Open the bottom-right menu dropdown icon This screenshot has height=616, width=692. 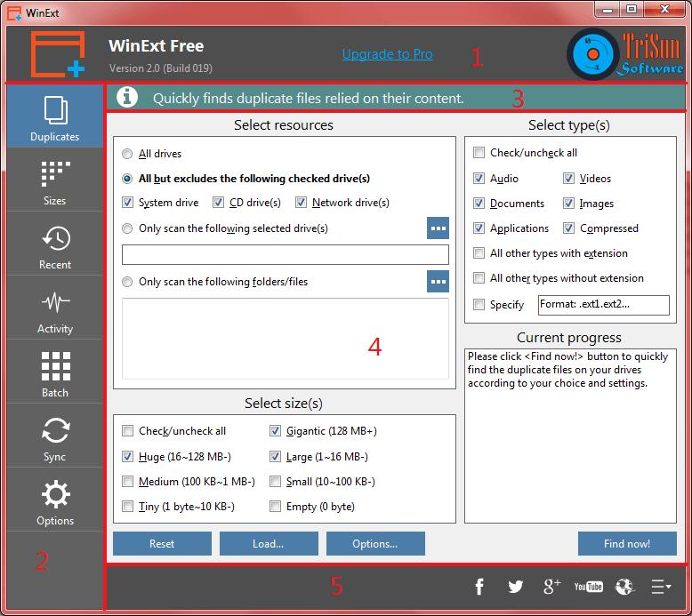pos(661,587)
